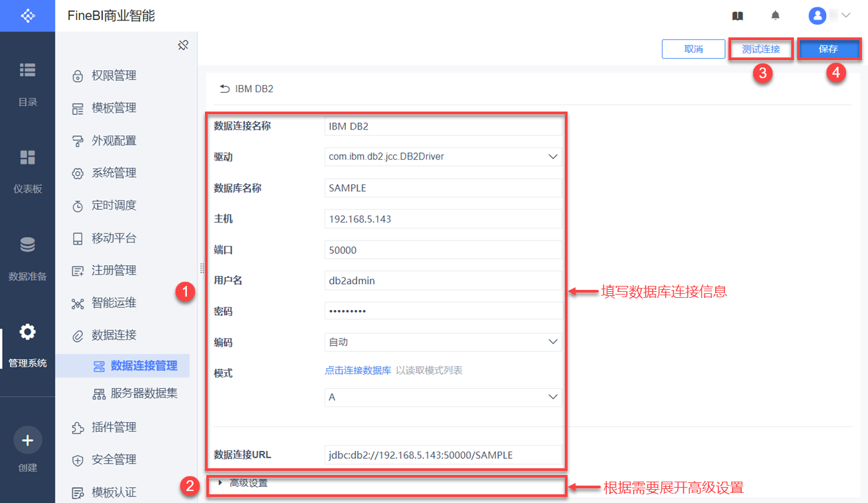Click the puzzle icon for 插件管理
This screenshot has width=868, height=503.
pyautogui.click(x=77, y=428)
